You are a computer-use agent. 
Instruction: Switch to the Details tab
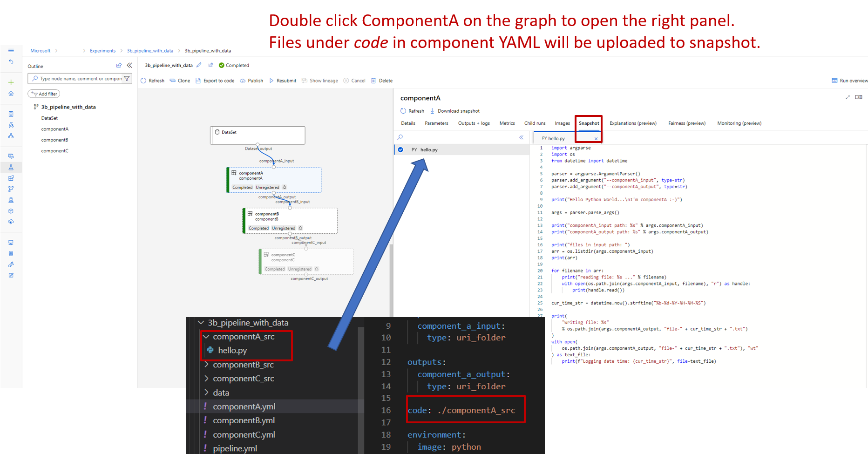coord(408,123)
